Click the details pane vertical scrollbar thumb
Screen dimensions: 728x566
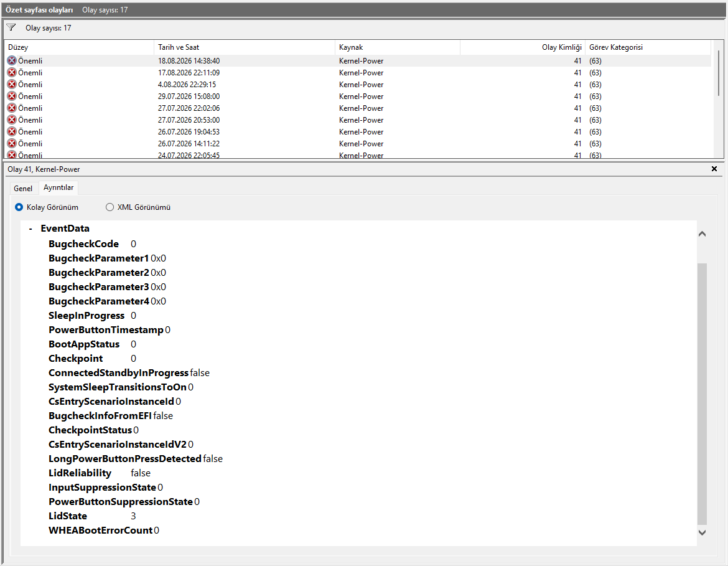[702, 394]
